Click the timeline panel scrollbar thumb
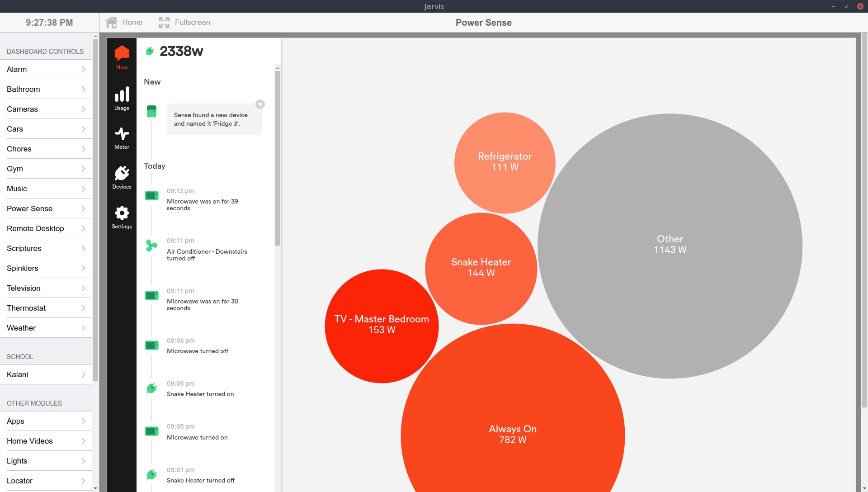Image resolution: width=868 pixels, height=492 pixels. [x=278, y=158]
